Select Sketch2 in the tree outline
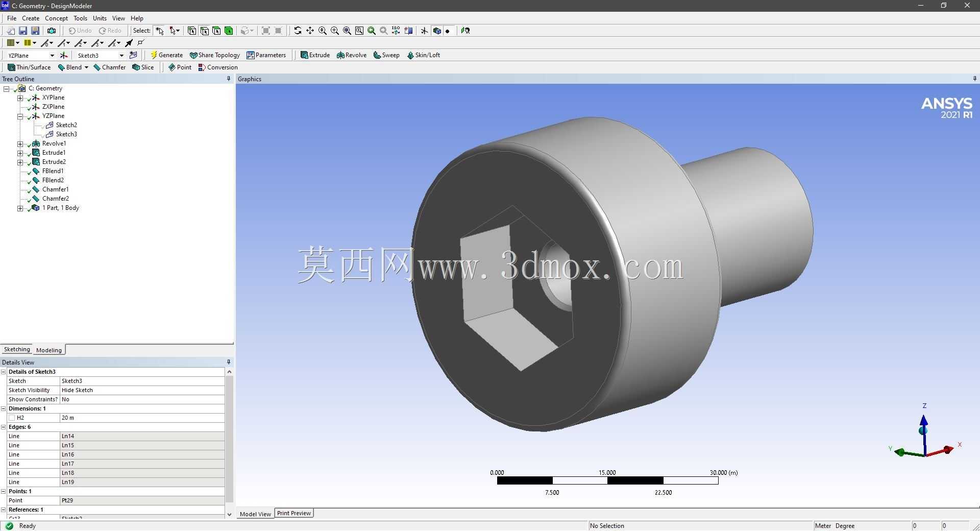The height and width of the screenshot is (531, 980). pyautogui.click(x=66, y=125)
